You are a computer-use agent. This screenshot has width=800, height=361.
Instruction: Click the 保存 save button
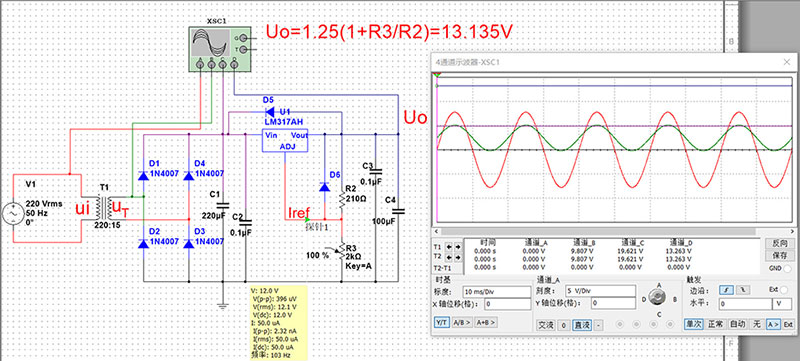click(x=780, y=254)
